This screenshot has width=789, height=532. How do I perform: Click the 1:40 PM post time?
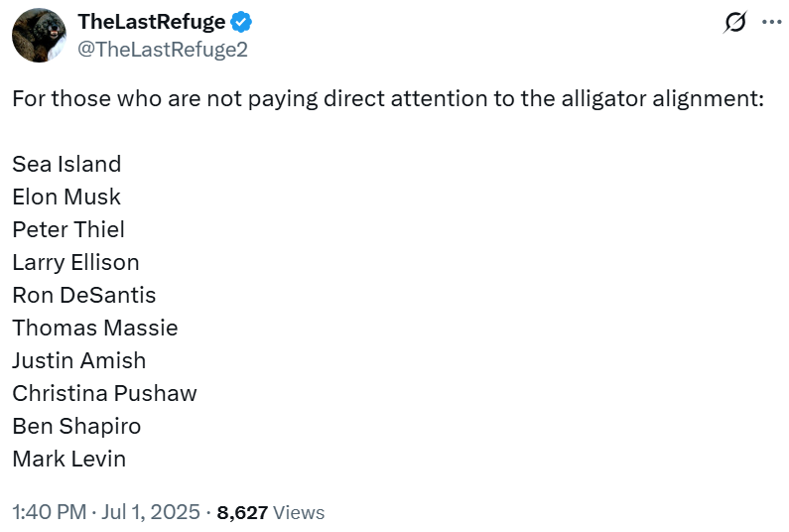click(48, 512)
